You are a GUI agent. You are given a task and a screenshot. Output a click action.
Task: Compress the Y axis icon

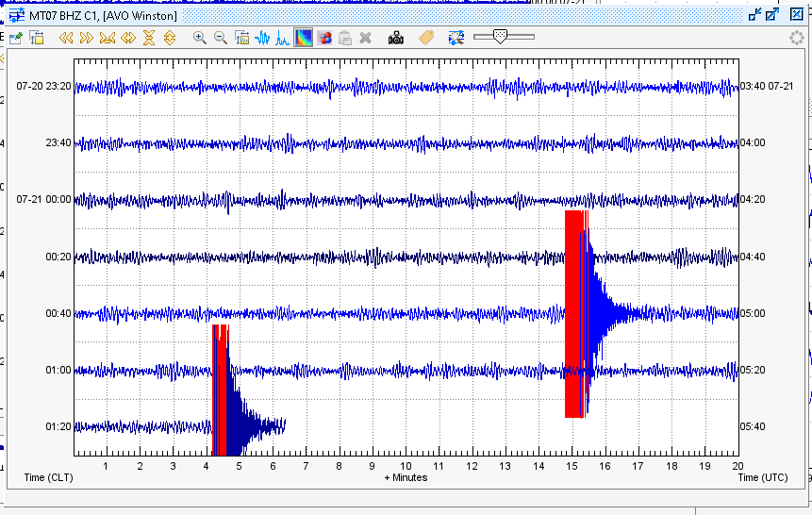[x=149, y=38]
